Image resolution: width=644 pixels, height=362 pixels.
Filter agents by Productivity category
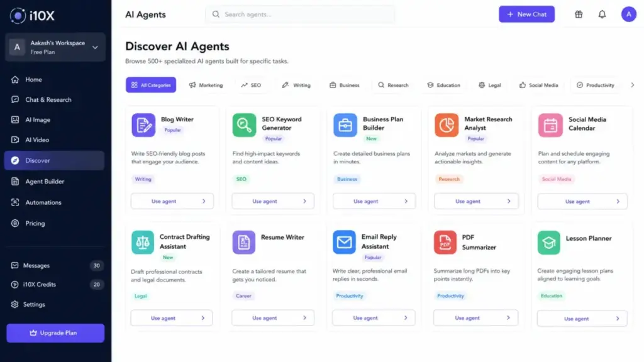click(595, 85)
